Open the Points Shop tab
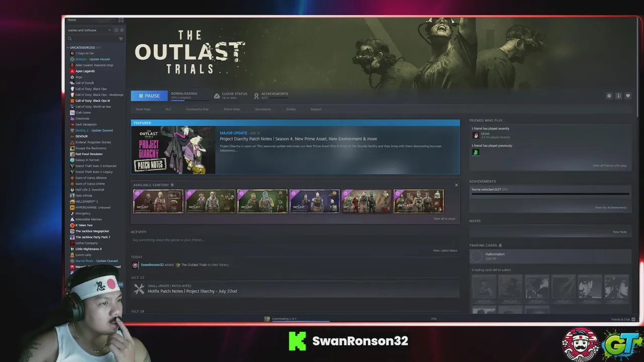The width and height of the screenshot is (644, 362). point(232,109)
